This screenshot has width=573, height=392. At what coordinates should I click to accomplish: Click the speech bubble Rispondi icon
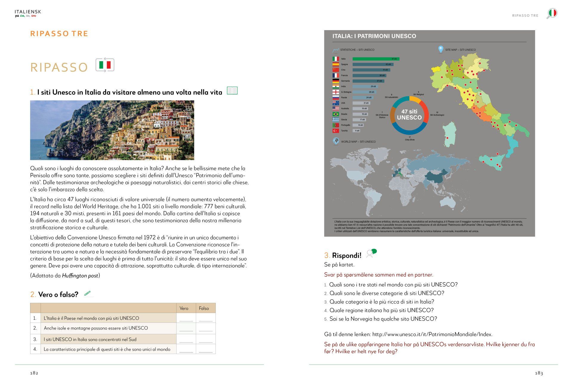(371, 254)
